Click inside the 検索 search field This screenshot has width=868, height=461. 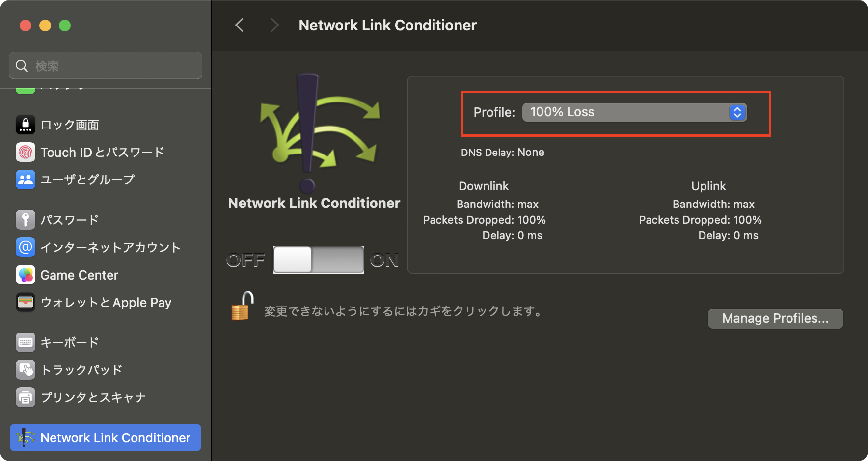point(105,65)
